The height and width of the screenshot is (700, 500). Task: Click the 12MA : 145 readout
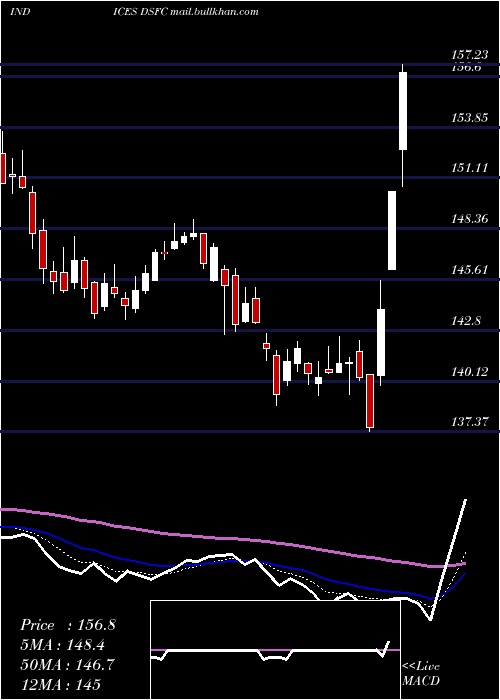click(x=60, y=684)
